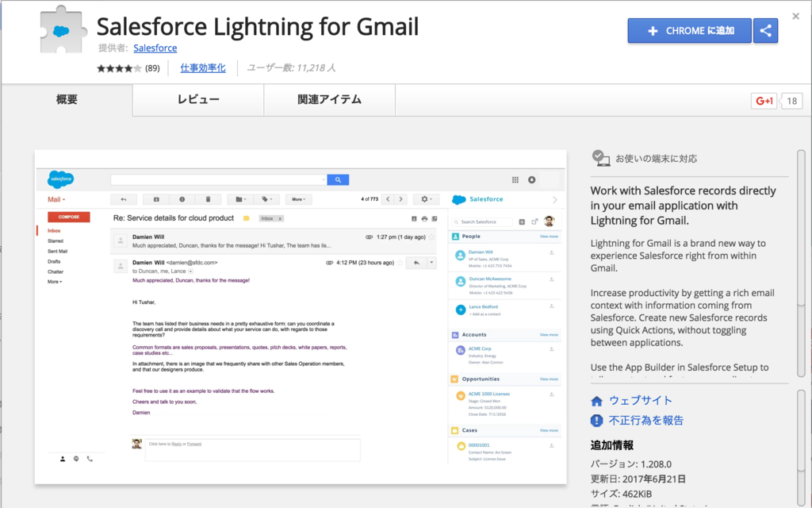Click the CHROME に追加 button
The height and width of the screenshot is (508, 812).
[689, 31]
